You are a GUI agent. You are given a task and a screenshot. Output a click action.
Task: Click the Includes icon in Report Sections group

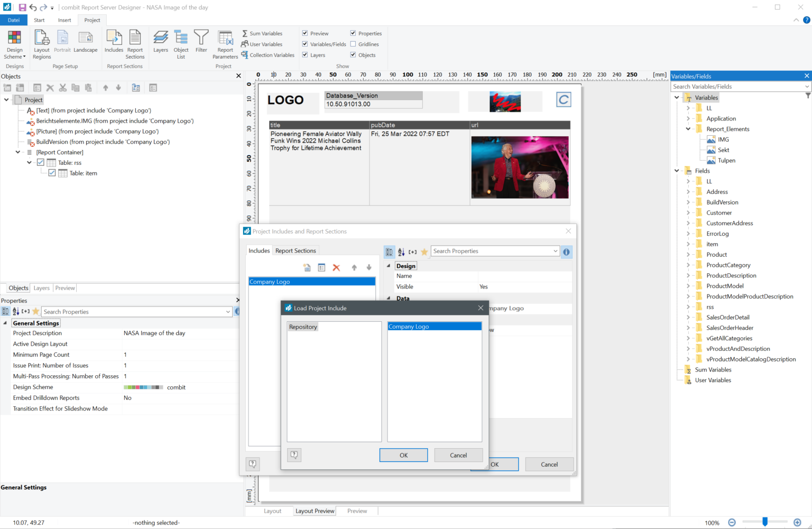point(114,44)
